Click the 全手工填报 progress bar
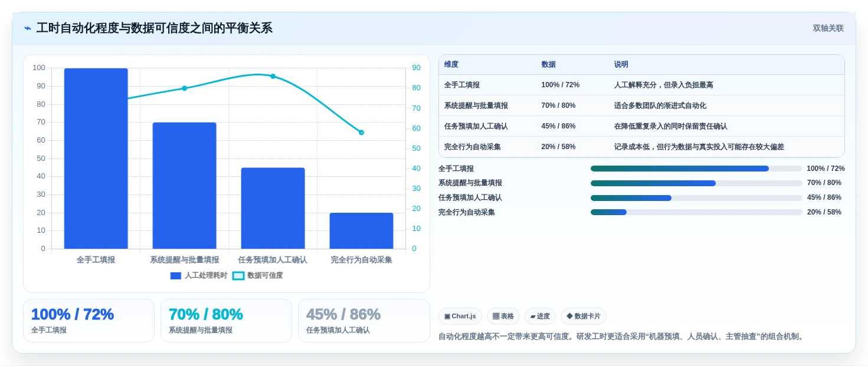Screen dimensions: 868x366 click(696, 169)
